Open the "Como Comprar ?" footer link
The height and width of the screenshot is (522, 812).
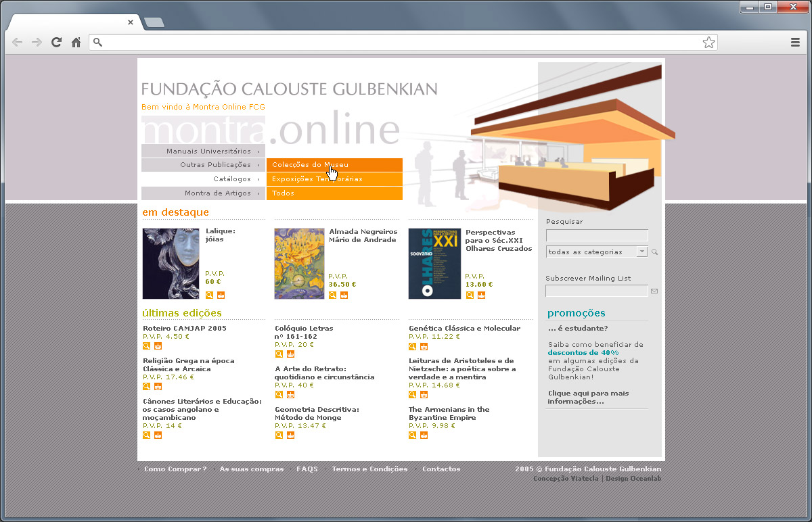[x=175, y=469]
